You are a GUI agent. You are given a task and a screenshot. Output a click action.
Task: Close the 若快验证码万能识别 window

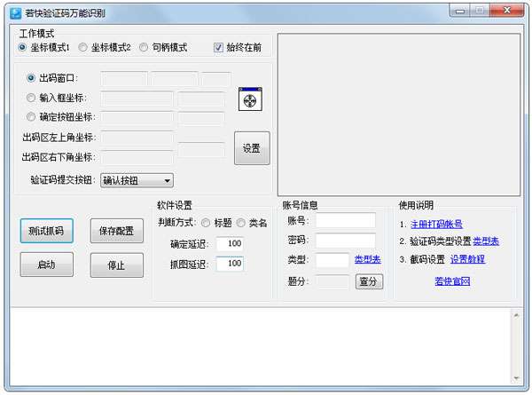(x=507, y=11)
